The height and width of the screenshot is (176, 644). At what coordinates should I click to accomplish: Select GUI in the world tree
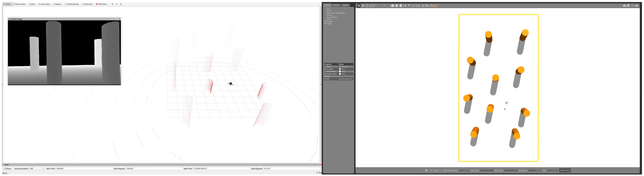click(x=328, y=9)
